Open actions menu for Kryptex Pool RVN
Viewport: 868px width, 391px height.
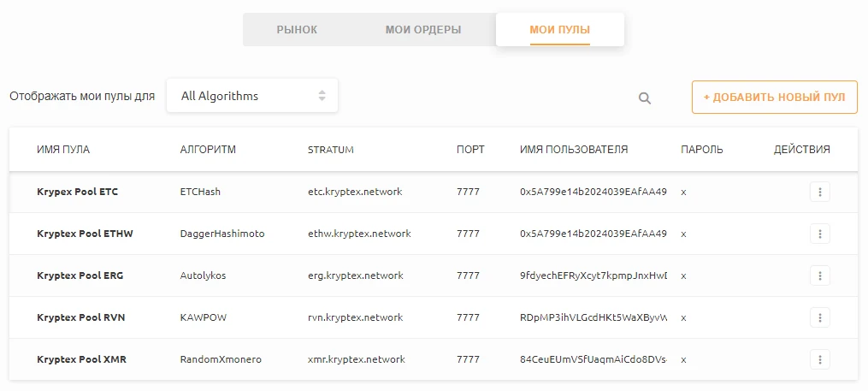click(x=819, y=317)
